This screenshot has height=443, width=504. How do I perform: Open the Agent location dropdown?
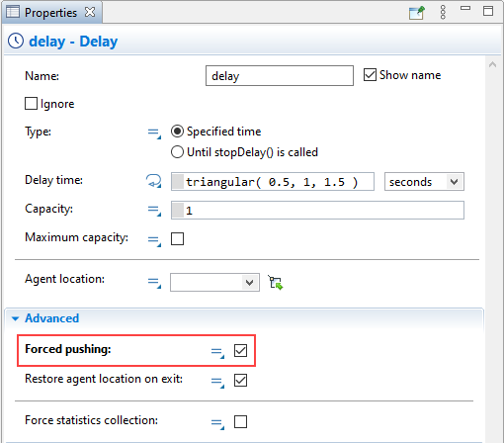click(x=214, y=282)
